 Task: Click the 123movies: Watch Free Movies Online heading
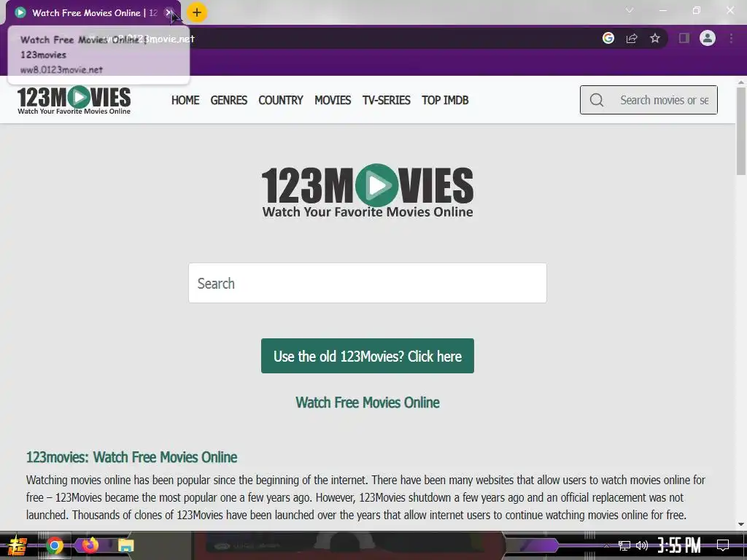click(x=131, y=457)
